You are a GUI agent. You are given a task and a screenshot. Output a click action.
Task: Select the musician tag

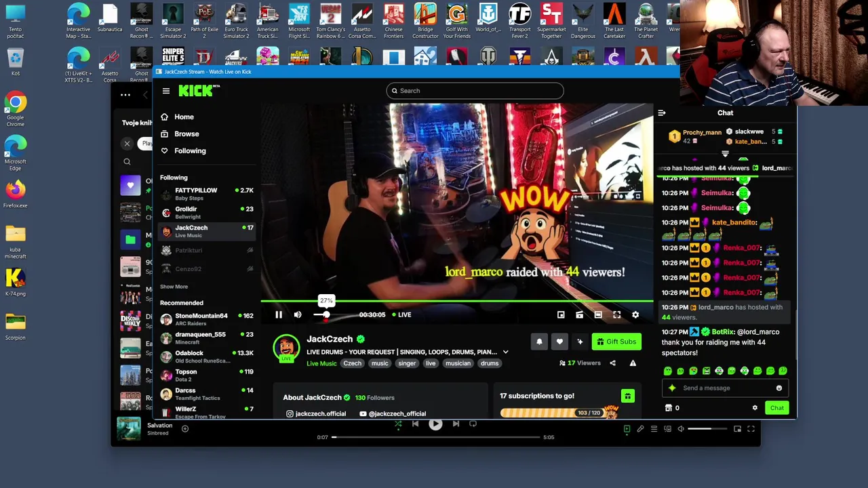pyautogui.click(x=458, y=363)
